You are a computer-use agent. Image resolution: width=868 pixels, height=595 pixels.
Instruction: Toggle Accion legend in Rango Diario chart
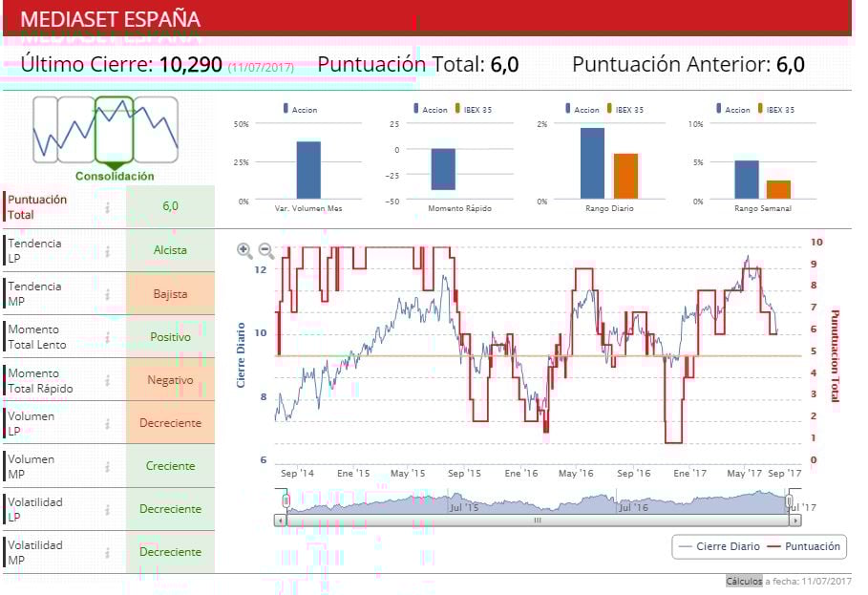(582, 109)
